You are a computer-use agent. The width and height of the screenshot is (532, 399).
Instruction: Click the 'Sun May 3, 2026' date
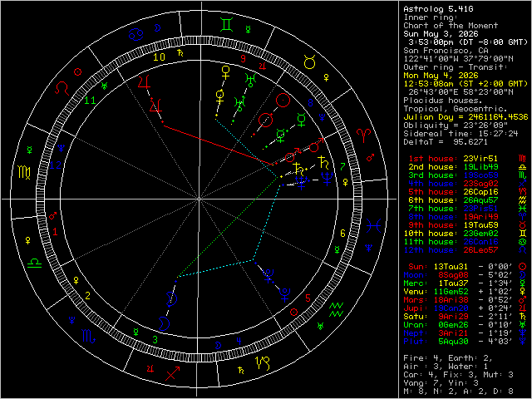tap(441, 34)
